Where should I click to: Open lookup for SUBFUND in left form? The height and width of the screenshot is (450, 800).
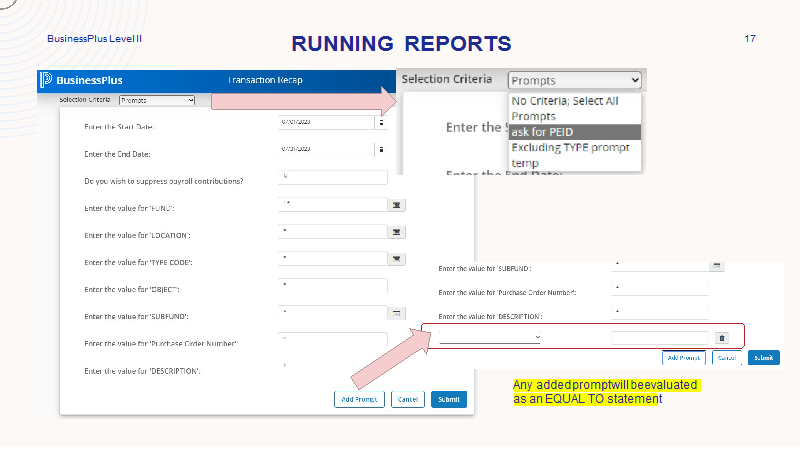point(396,313)
